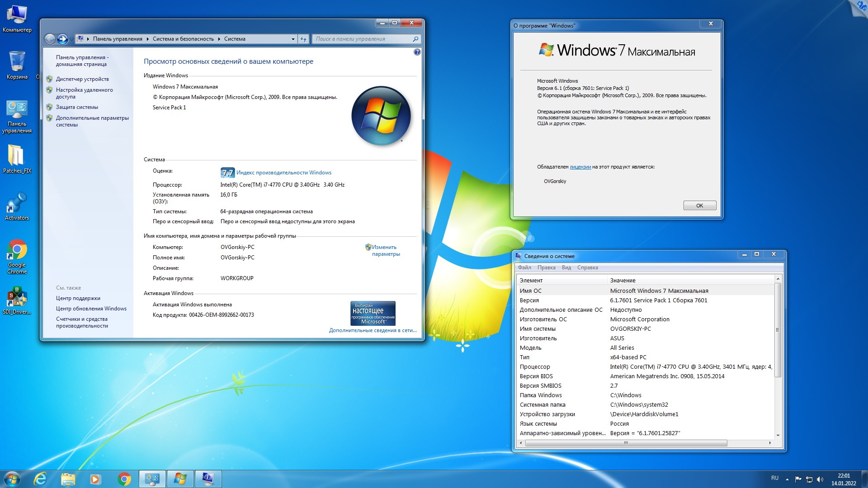The width and height of the screenshot is (868, 488).
Task: Launch Google Chrome from desktop
Action: [17, 257]
